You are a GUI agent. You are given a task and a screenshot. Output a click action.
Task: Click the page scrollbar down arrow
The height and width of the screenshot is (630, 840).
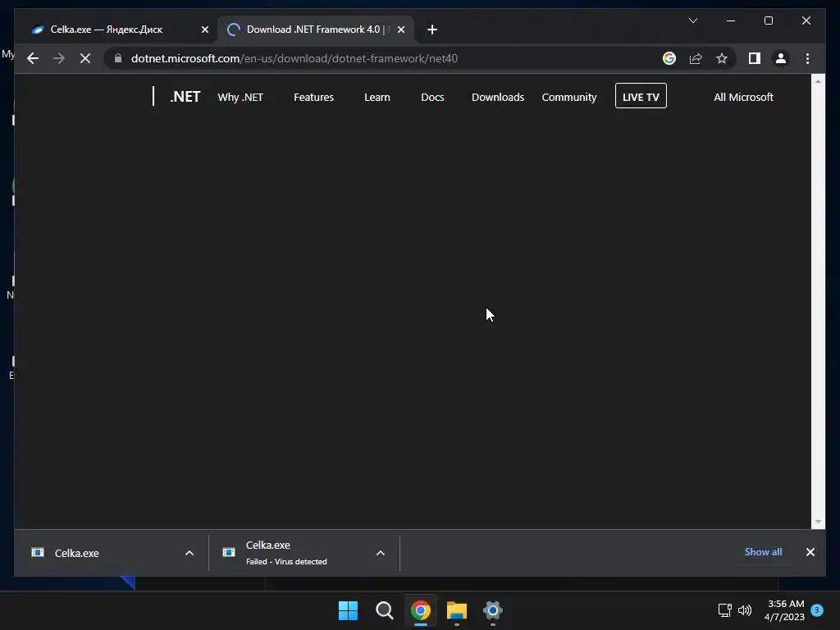click(818, 522)
